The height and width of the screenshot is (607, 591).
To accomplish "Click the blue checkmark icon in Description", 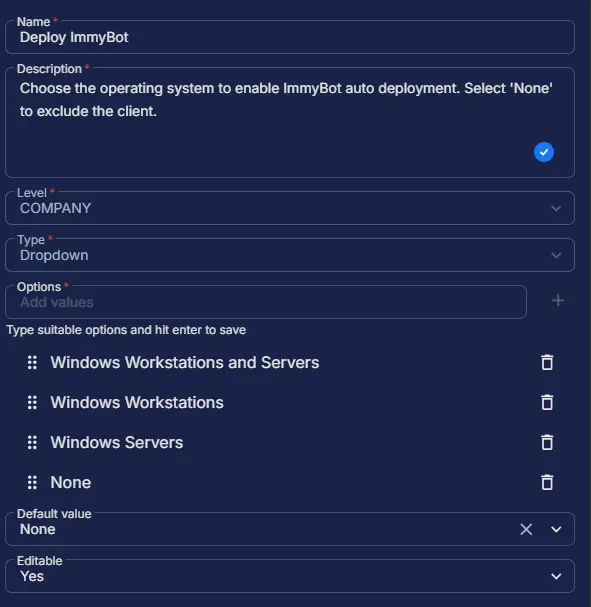I will click(x=544, y=152).
